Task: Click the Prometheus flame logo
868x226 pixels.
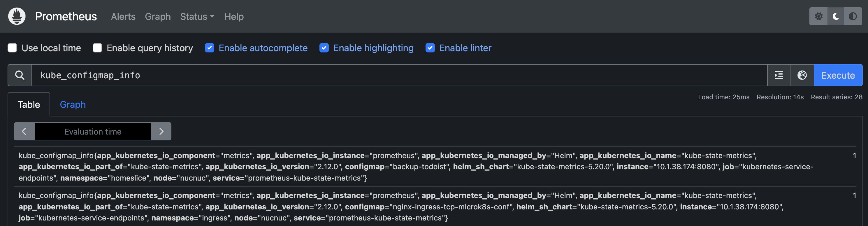Action: click(17, 16)
